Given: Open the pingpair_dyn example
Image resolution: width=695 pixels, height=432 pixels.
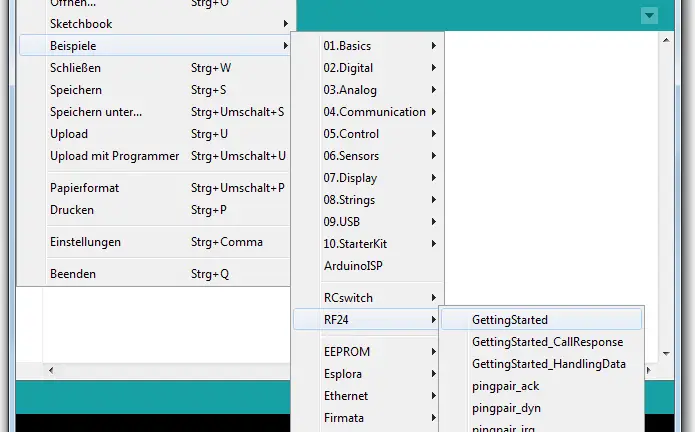Looking at the screenshot, I should tap(542, 408).
